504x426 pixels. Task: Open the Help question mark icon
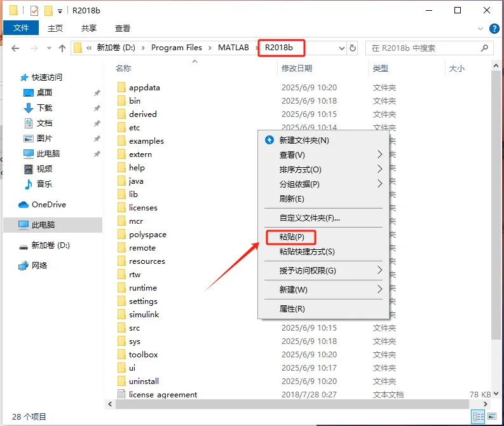pyautogui.click(x=494, y=29)
